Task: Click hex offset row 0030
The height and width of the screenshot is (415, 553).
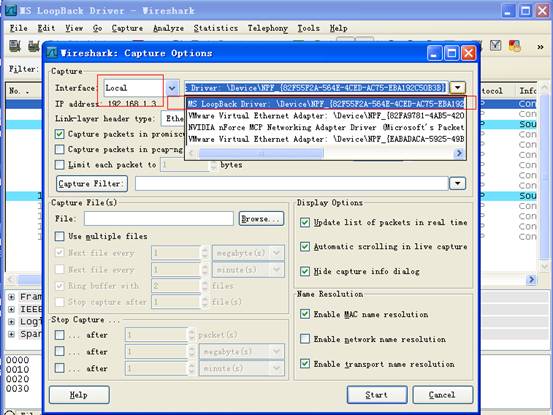Action: pos(18,389)
